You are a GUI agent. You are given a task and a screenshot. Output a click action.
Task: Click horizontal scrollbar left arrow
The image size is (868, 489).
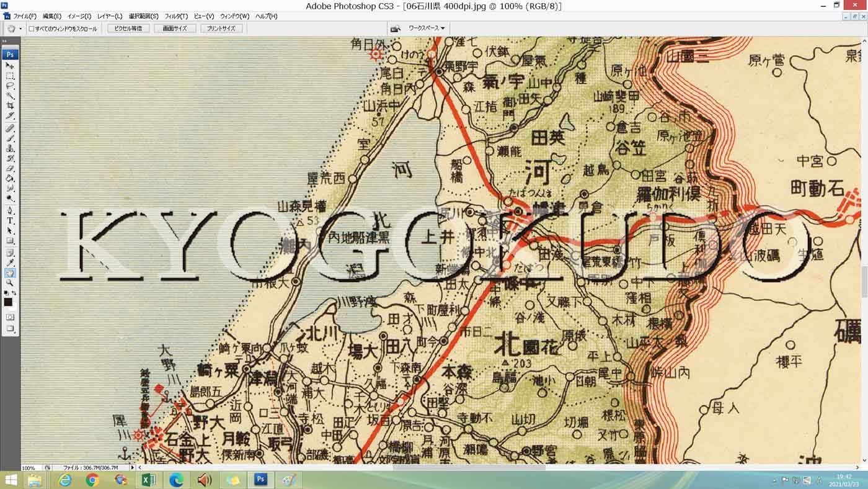pos(139,467)
